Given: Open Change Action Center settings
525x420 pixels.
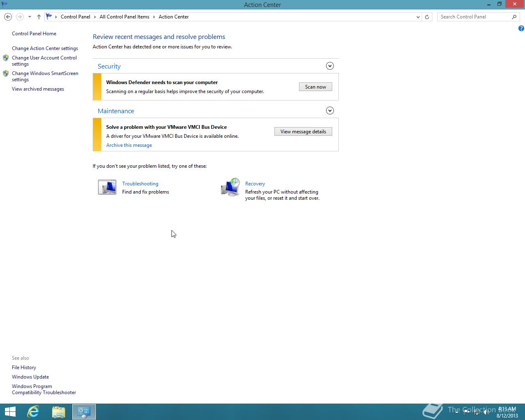Looking at the screenshot, I should pyautogui.click(x=45, y=48).
